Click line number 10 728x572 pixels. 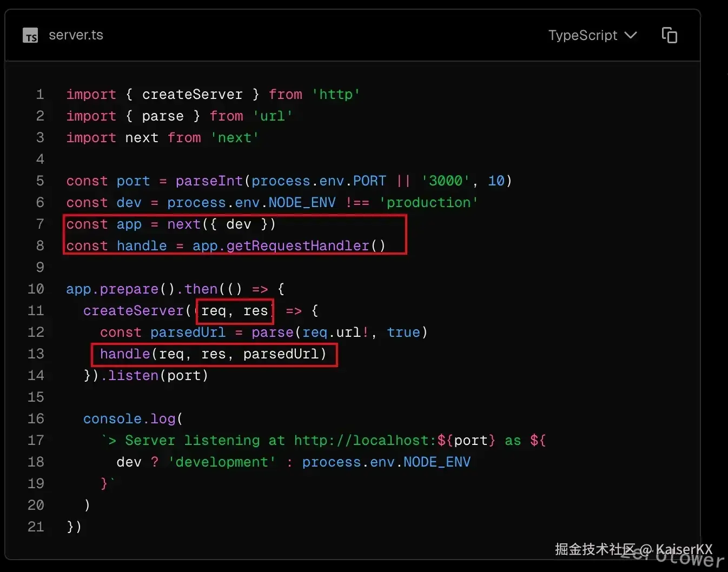pyautogui.click(x=36, y=289)
